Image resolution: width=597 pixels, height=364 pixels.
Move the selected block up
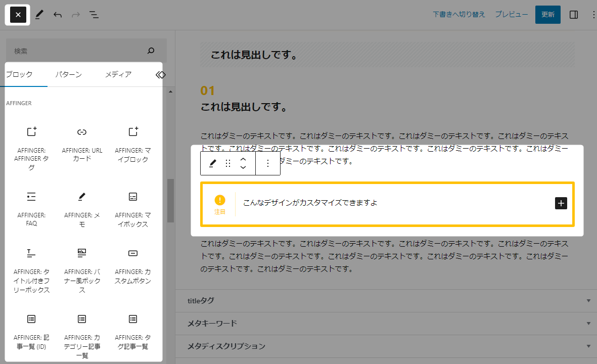243,159
